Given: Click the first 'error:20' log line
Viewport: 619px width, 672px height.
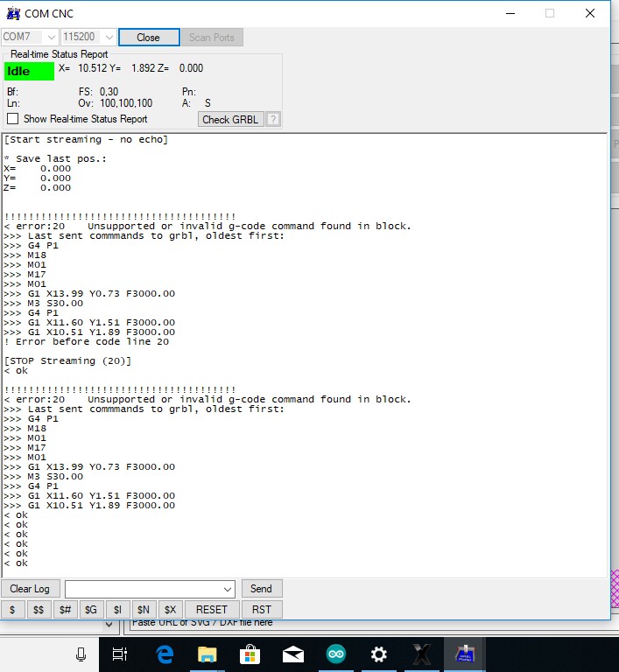Looking at the screenshot, I should 208,227.
